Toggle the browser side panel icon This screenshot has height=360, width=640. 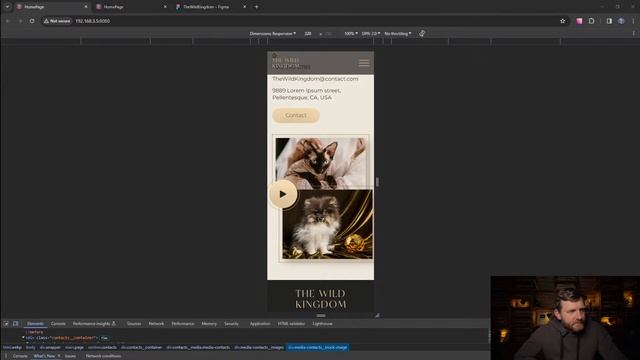[x=609, y=21]
